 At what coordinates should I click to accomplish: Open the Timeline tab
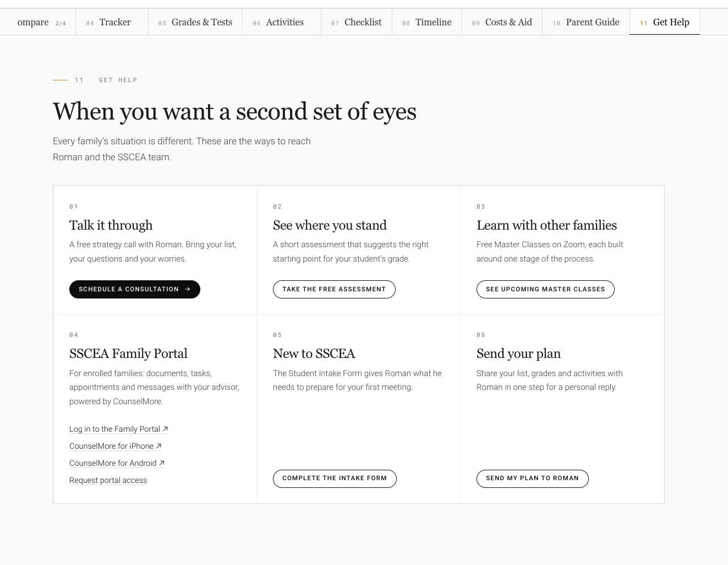coord(427,22)
